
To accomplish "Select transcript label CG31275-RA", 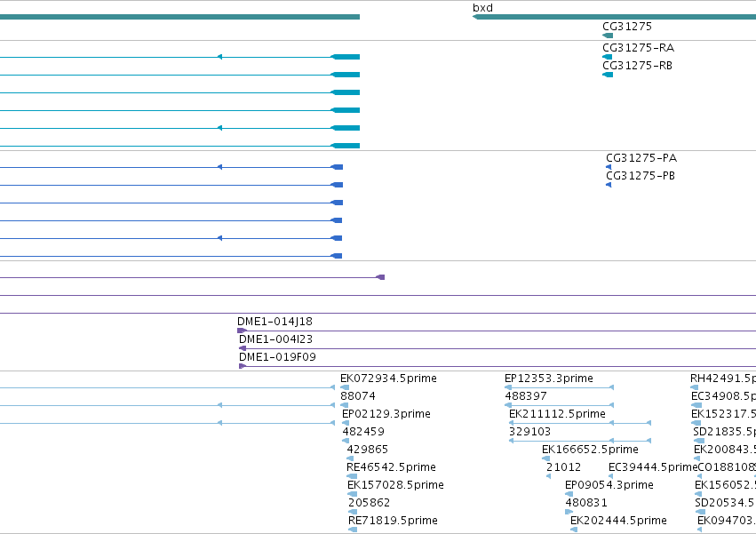I will (639, 48).
